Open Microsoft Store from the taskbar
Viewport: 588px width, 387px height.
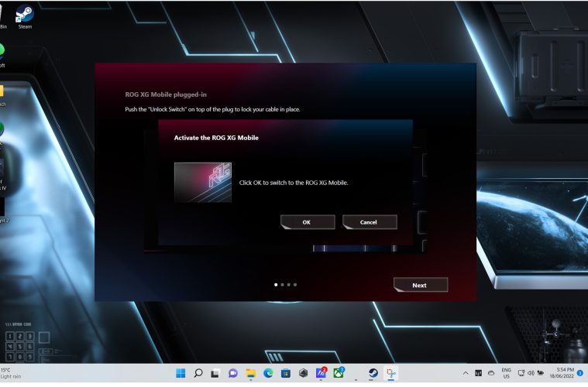click(x=286, y=373)
